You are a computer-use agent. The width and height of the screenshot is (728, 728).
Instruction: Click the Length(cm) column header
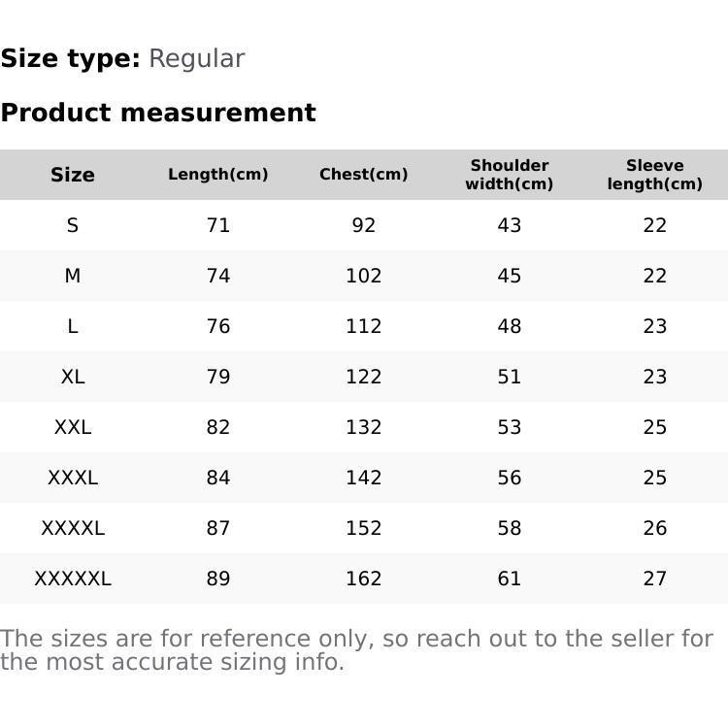coord(217,175)
